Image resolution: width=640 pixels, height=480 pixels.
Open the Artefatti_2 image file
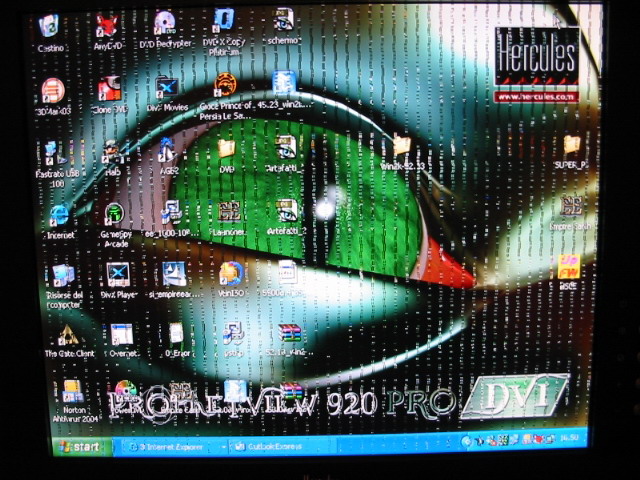[x=287, y=211]
